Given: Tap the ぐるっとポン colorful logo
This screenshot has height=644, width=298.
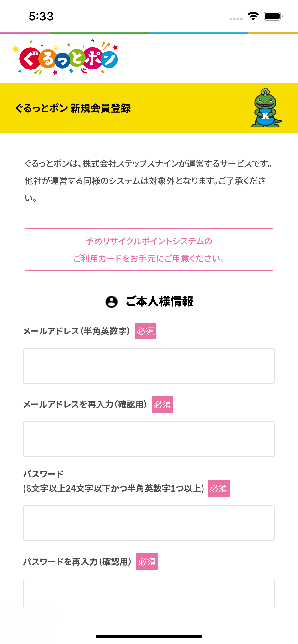Looking at the screenshot, I should pyautogui.click(x=65, y=57).
